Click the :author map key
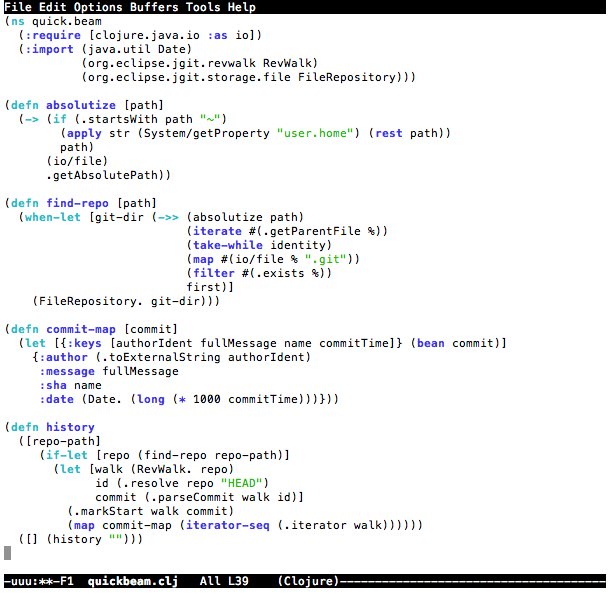Image resolution: width=609 pixels, height=603 pixels. (63, 357)
